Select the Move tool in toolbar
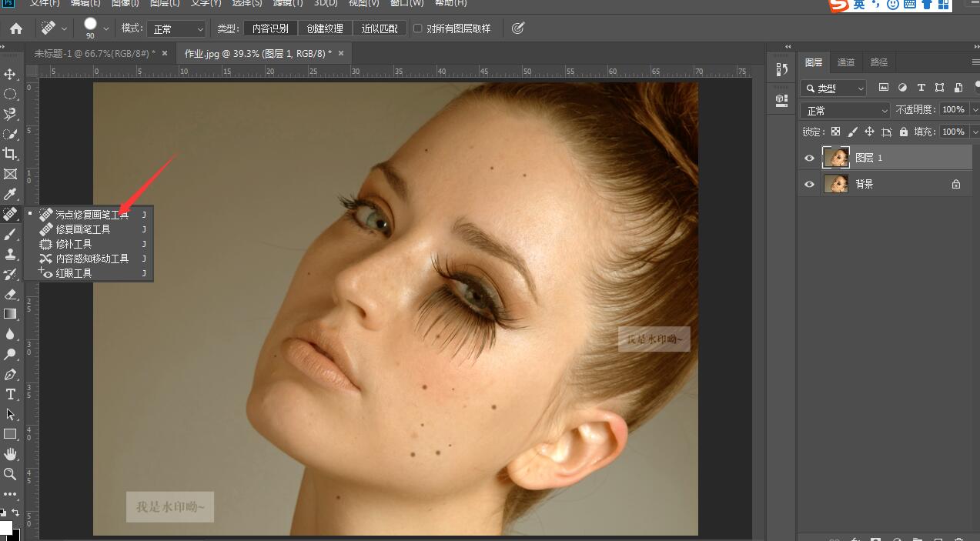The image size is (980, 541). coord(11,75)
